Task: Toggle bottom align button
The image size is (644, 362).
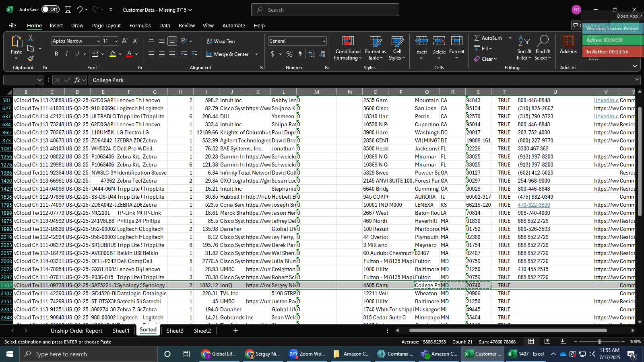Action: (x=172, y=41)
